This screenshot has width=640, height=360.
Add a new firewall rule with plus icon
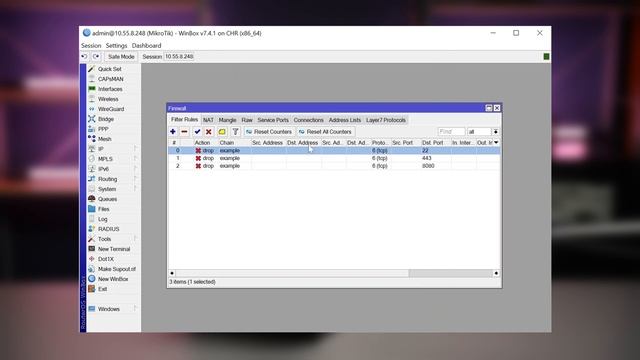click(173, 132)
